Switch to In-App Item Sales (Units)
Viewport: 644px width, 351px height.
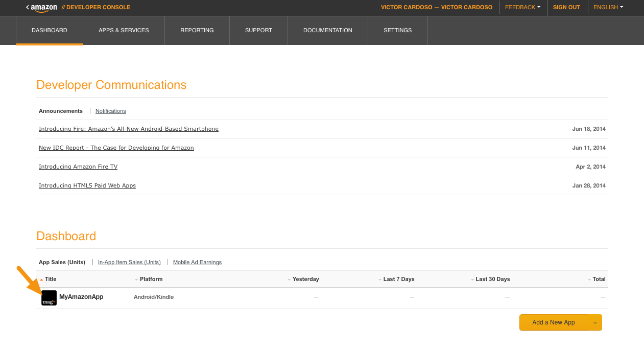pos(129,262)
